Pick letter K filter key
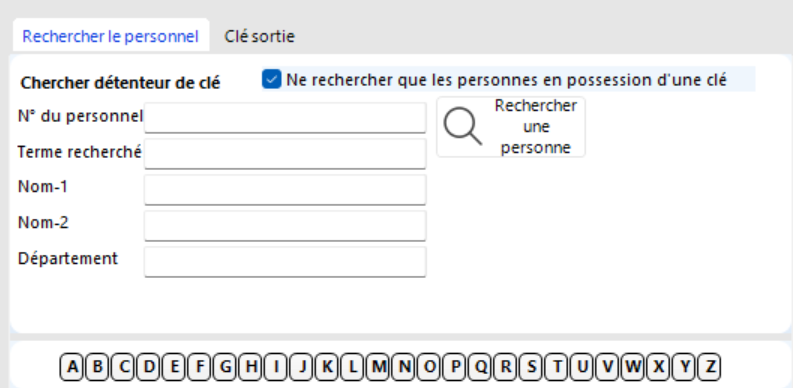Image resolution: width=793 pixels, height=388 pixels. [x=327, y=367]
